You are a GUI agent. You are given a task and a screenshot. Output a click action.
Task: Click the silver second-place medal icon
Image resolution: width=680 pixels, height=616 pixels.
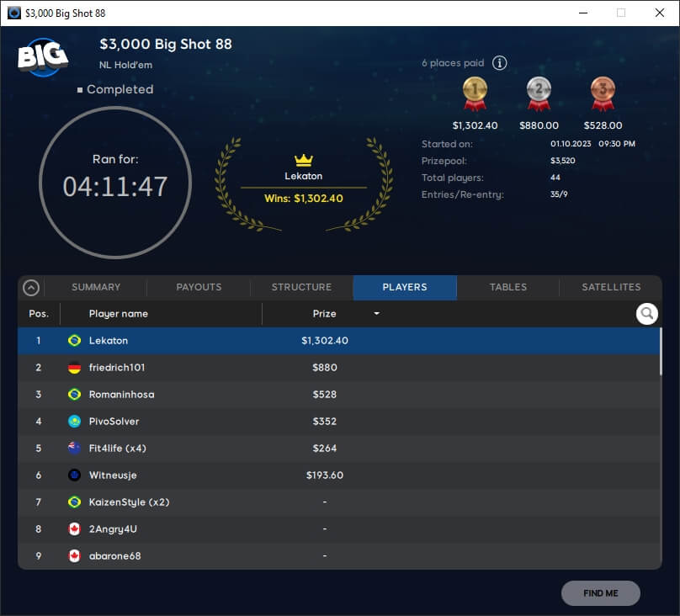coord(539,93)
